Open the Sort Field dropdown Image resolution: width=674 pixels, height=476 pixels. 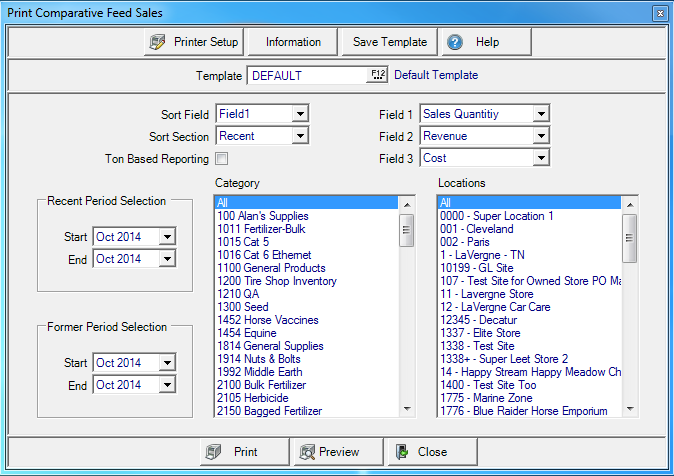pyautogui.click(x=299, y=114)
